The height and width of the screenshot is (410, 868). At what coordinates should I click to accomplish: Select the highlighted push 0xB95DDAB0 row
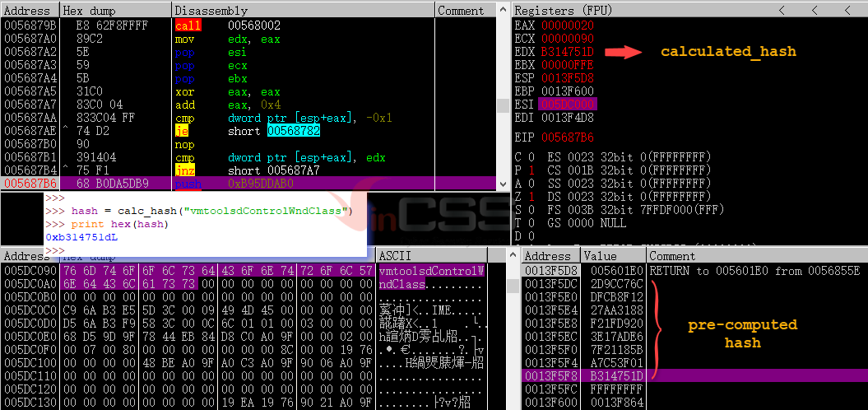point(248,184)
